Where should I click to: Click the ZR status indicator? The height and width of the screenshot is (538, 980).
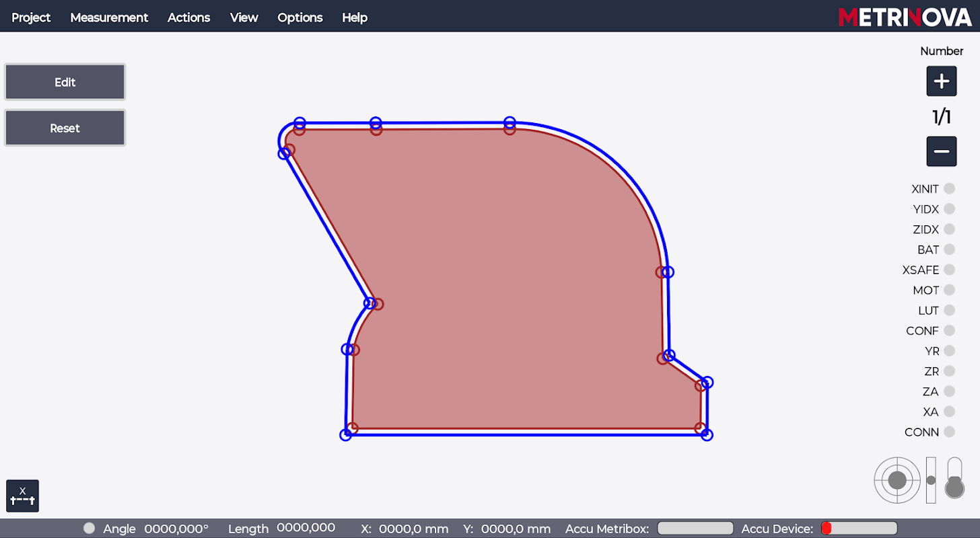(949, 371)
